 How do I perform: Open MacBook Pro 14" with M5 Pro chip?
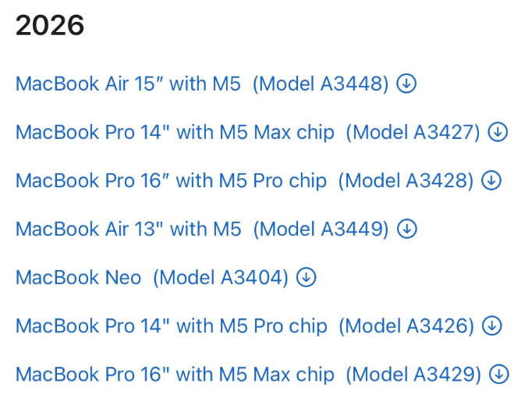(x=171, y=325)
